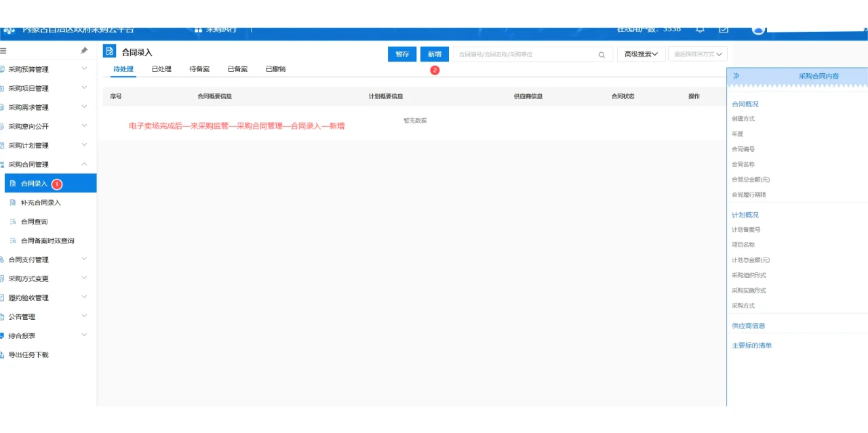This screenshot has height=433, width=868.
Task: Switch to the 已备案 tab
Action: [237, 69]
